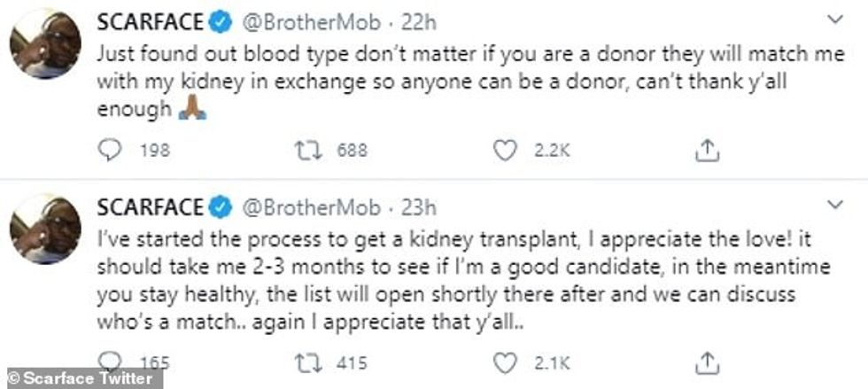Viewport: 868px width, 389px height.
Task: Click verified badge on first tweet
Action: pos(221,19)
